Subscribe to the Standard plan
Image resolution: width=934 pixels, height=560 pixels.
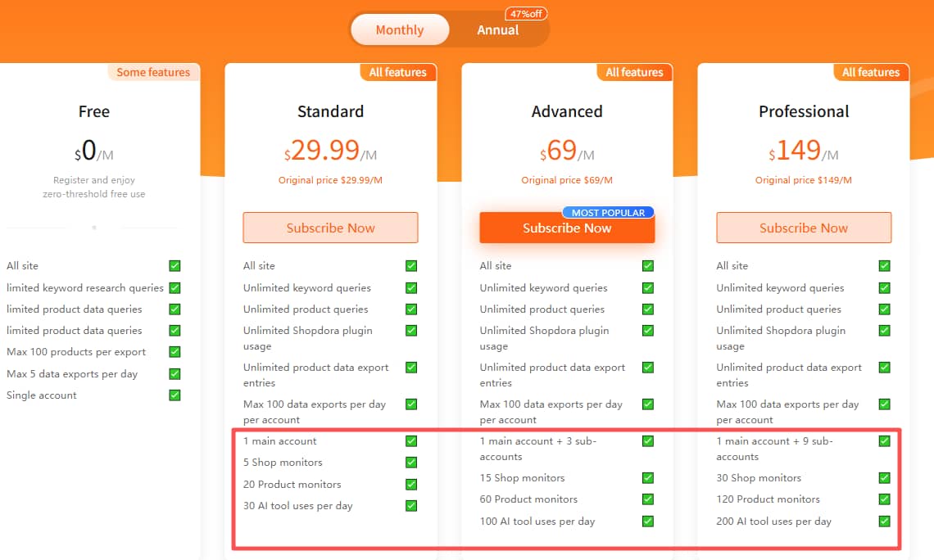pyautogui.click(x=330, y=228)
